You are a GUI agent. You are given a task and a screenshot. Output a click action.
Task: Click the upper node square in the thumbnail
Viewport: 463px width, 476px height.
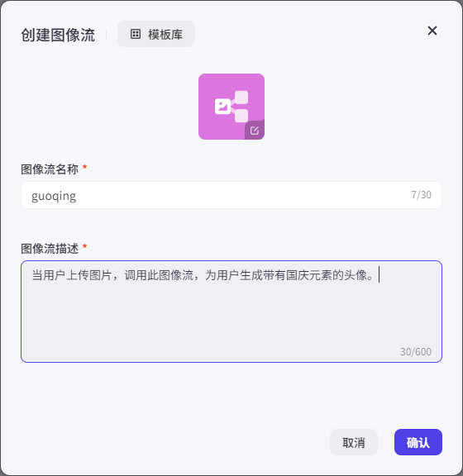241,98
